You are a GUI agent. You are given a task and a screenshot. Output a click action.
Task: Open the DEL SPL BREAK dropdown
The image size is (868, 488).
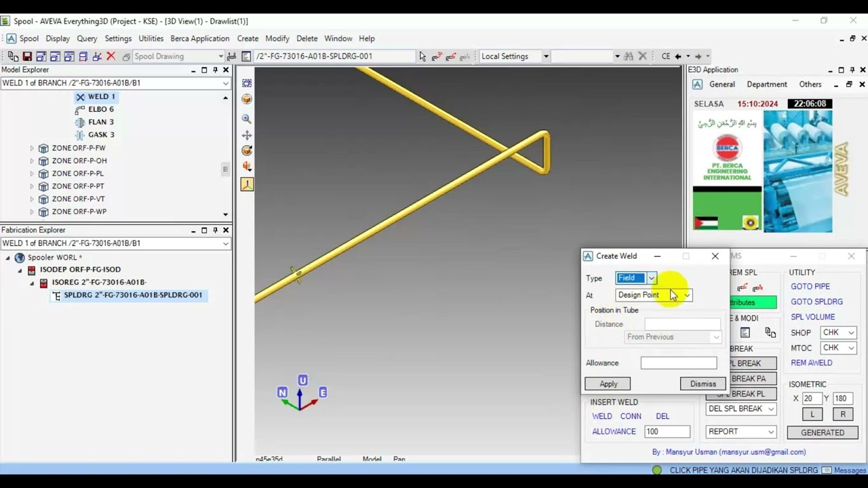pos(770,409)
